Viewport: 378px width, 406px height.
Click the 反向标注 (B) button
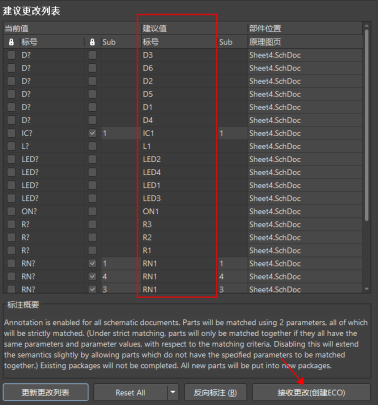click(x=215, y=392)
